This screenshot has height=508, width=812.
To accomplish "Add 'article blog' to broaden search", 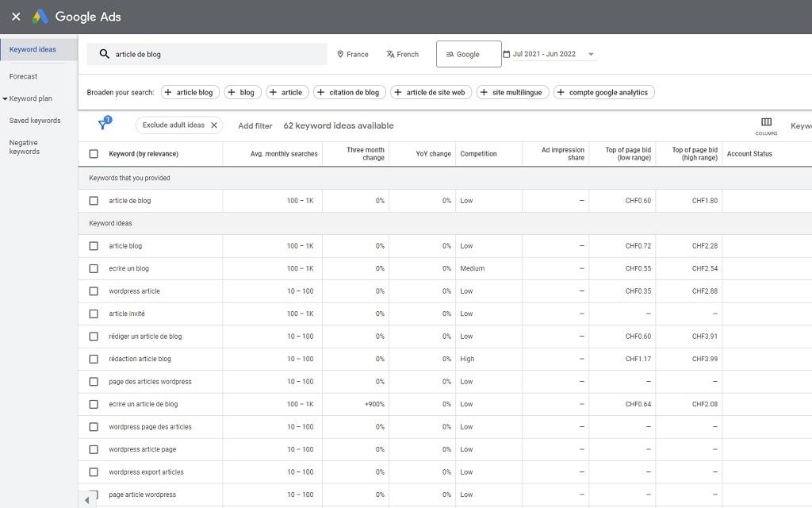I will [190, 92].
